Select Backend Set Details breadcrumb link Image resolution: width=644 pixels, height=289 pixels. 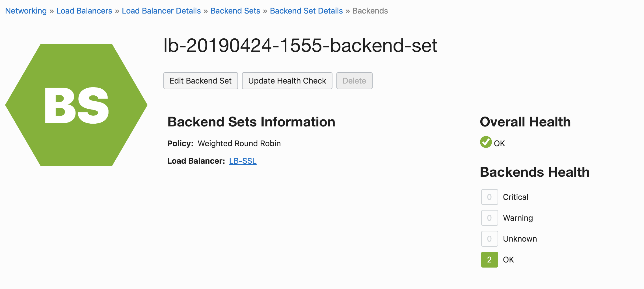tap(306, 11)
